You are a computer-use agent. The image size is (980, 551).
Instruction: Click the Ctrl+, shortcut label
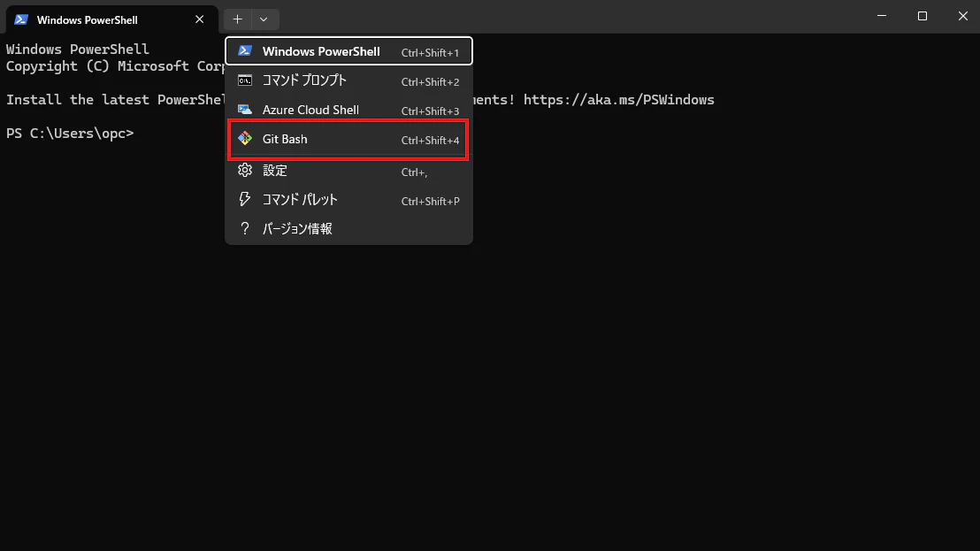(414, 172)
